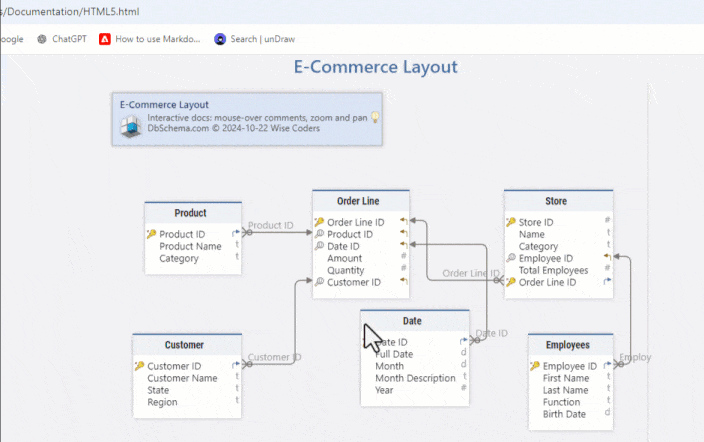The image size is (704, 442).
Task: Click Region column in Customer table
Action: [162, 402]
